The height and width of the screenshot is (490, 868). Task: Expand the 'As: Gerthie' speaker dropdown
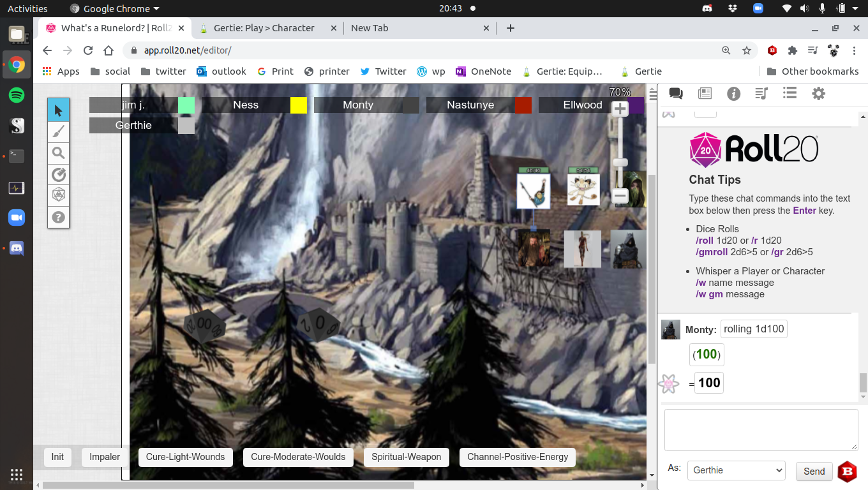click(x=736, y=470)
